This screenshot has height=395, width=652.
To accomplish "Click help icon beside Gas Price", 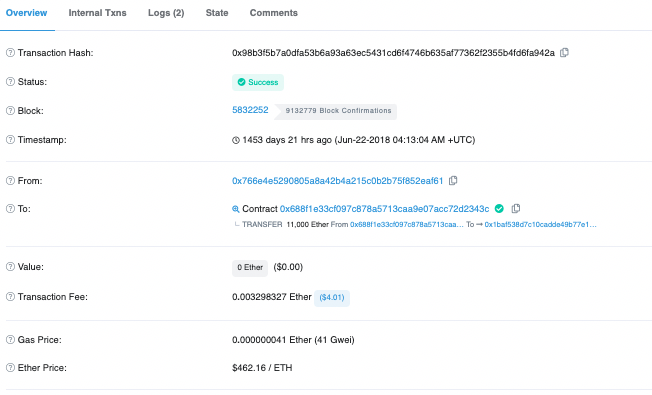I will 10,340.
